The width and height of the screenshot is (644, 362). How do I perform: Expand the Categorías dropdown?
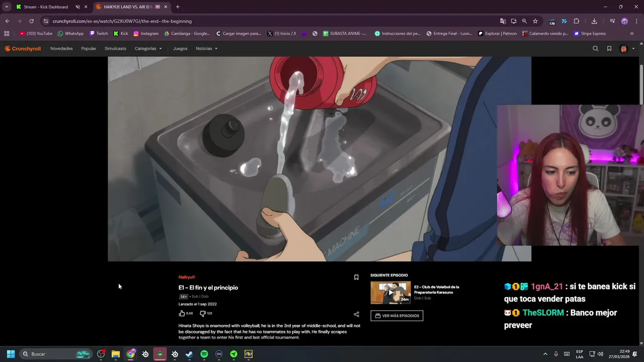[148, 49]
